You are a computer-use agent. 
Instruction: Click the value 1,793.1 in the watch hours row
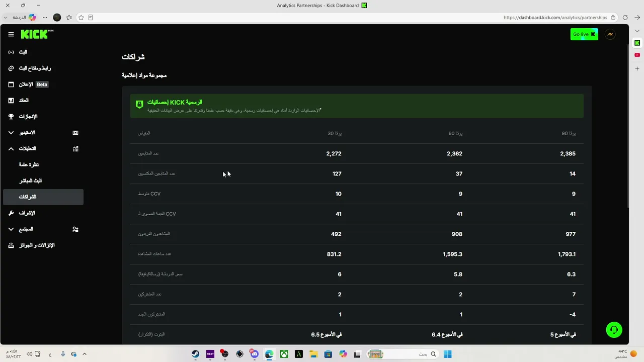click(x=567, y=254)
